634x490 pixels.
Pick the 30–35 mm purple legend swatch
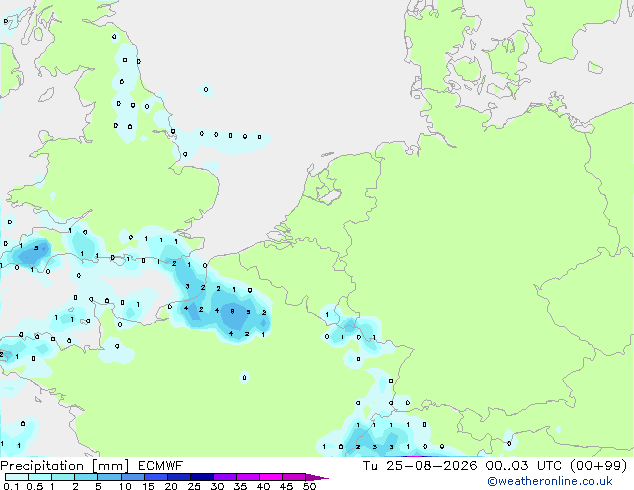point(225,477)
